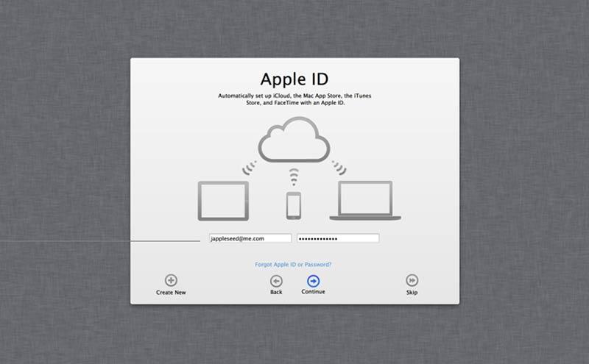Click into the password field
The height and width of the screenshot is (364, 589).
click(x=338, y=238)
